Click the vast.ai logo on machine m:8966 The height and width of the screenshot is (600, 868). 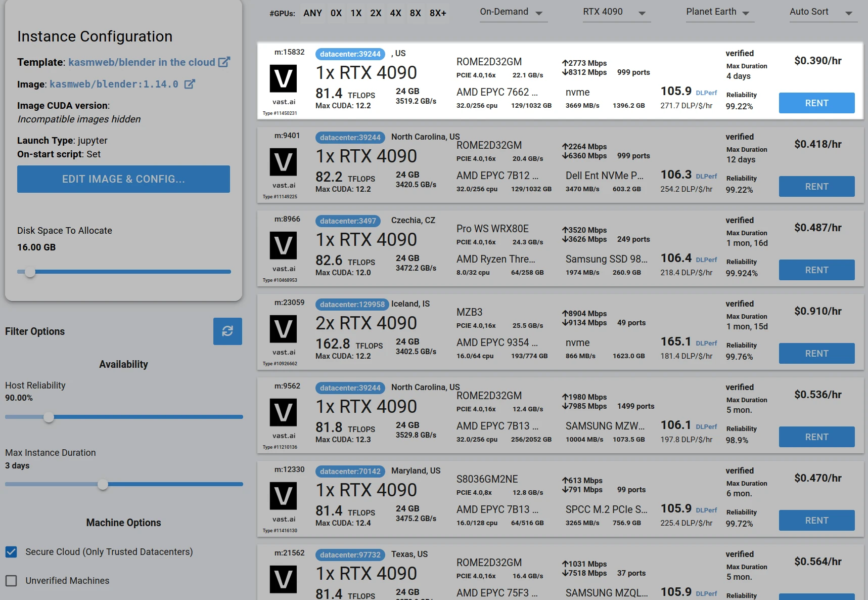[x=283, y=245]
